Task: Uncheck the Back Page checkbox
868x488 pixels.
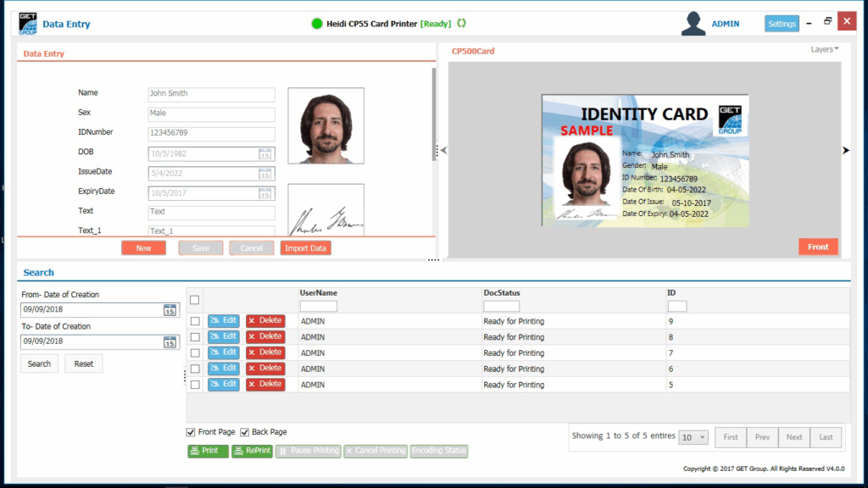Action: pyautogui.click(x=245, y=432)
